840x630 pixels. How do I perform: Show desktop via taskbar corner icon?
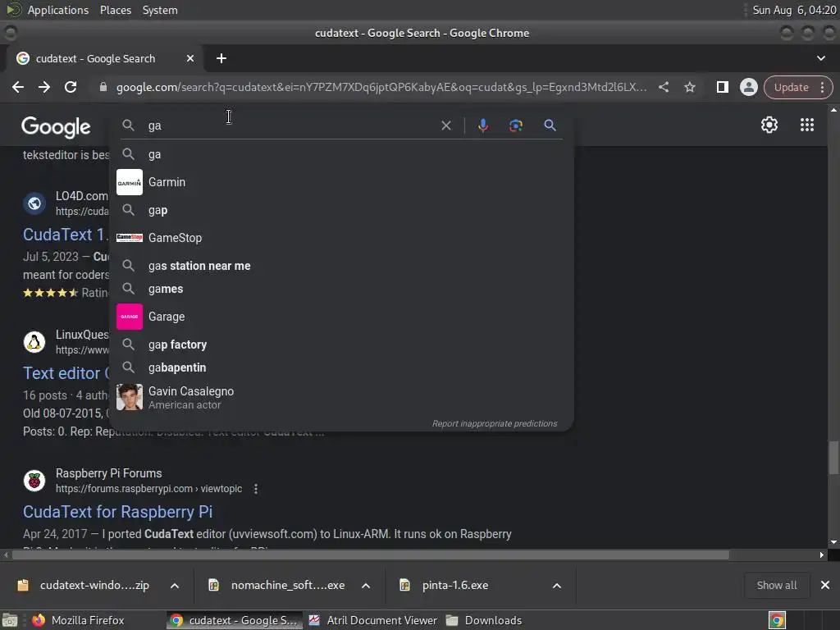[x=10, y=620]
